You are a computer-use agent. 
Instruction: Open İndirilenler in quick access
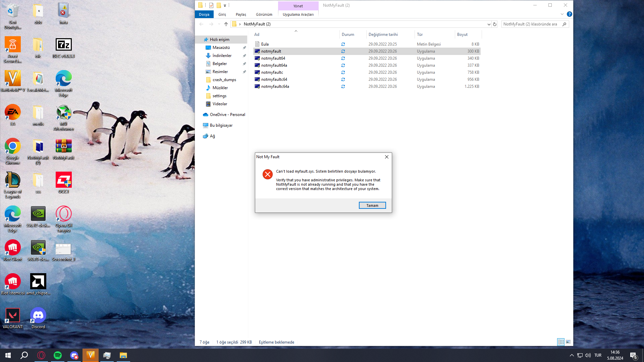coord(222,56)
